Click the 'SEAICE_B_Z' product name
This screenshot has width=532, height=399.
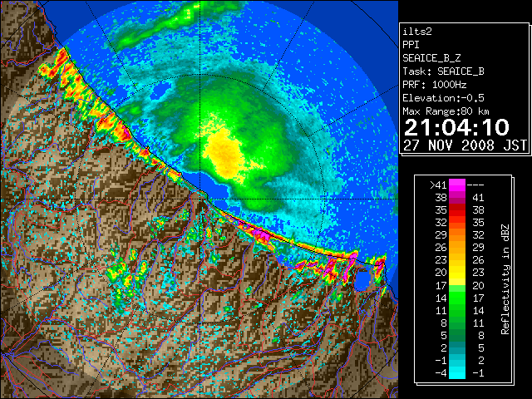(x=431, y=58)
